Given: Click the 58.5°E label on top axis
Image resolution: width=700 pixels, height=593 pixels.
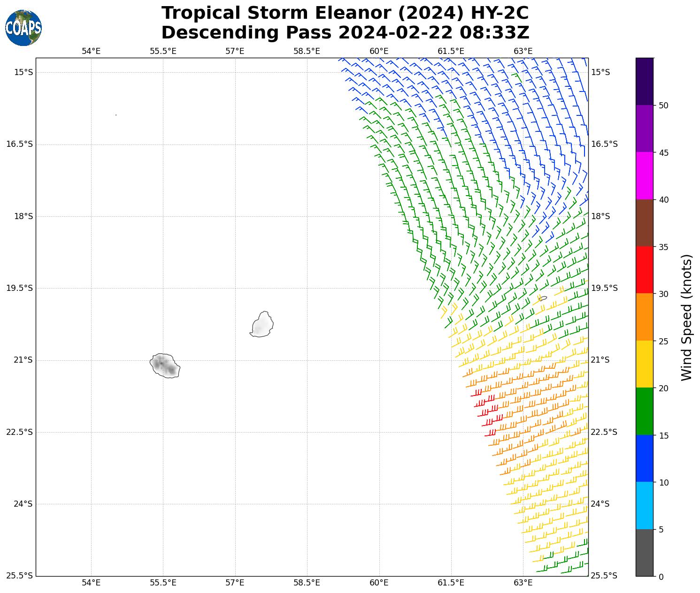Looking at the screenshot, I should 307,51.
